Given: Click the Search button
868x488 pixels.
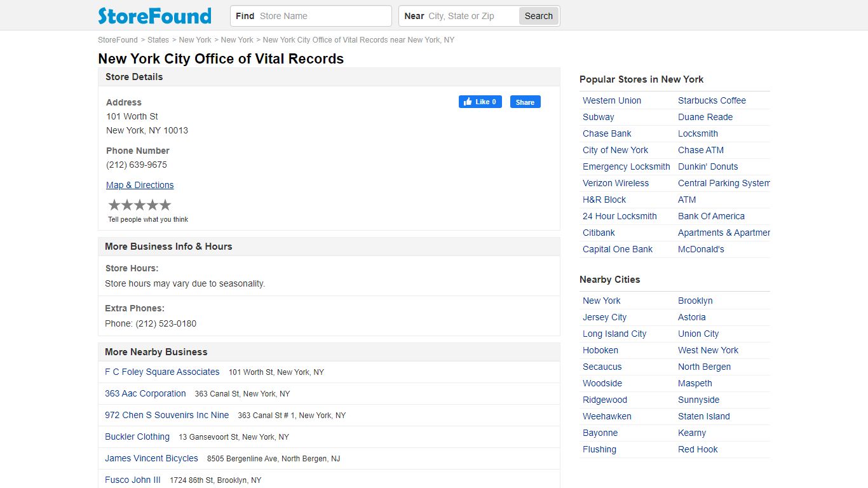Looking at the screenshot, I should [539, 16].
